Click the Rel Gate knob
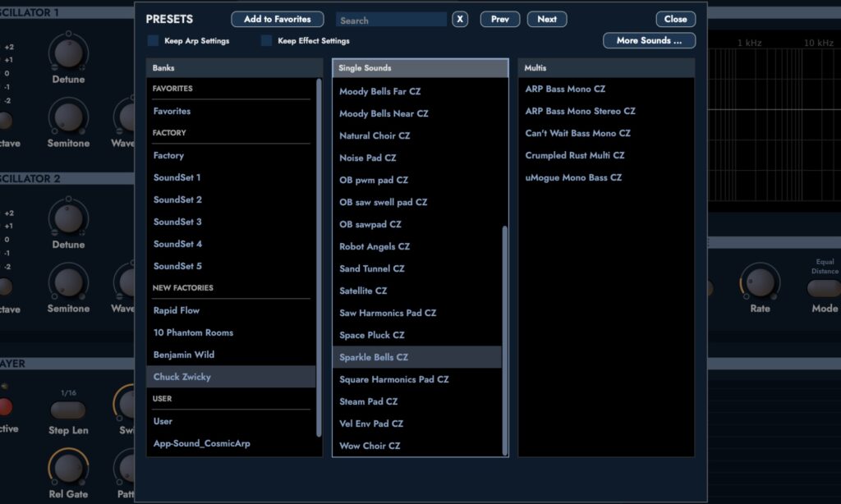Screen dimensions: 841x504 tap(68, 467)
